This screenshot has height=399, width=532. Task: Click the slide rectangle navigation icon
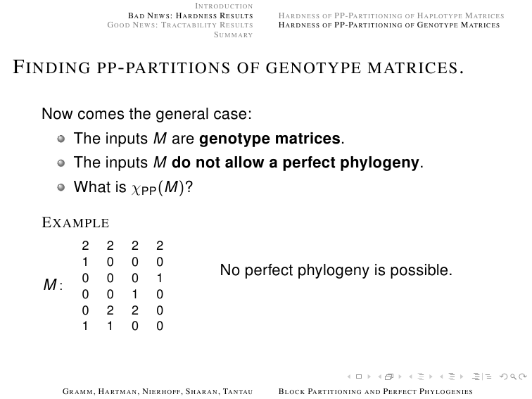pyautogui.click(x=359, y=376)
